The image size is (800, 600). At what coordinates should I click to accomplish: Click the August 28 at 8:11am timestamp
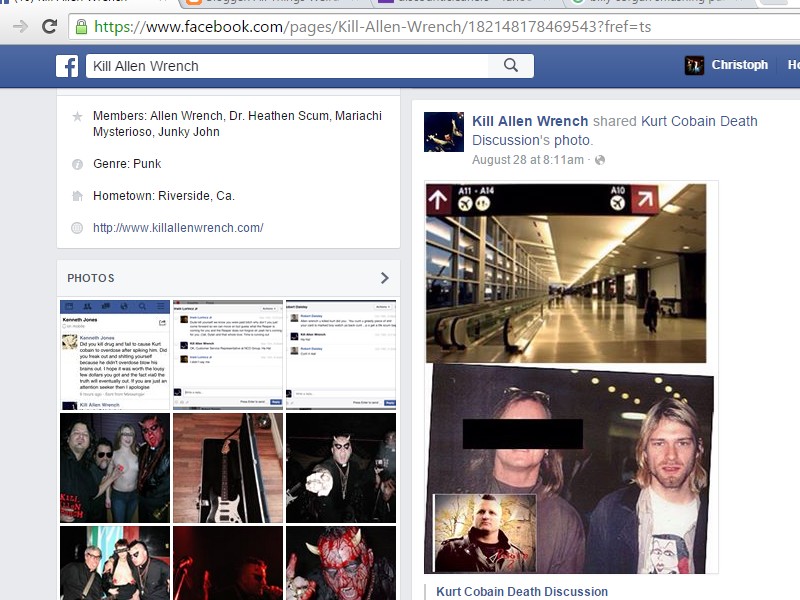coord(528,160)
